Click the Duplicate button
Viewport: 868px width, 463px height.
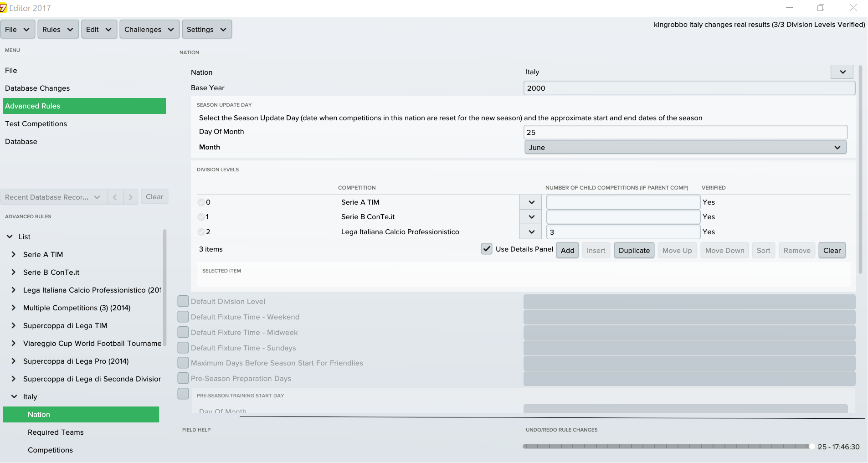[634, 250]
